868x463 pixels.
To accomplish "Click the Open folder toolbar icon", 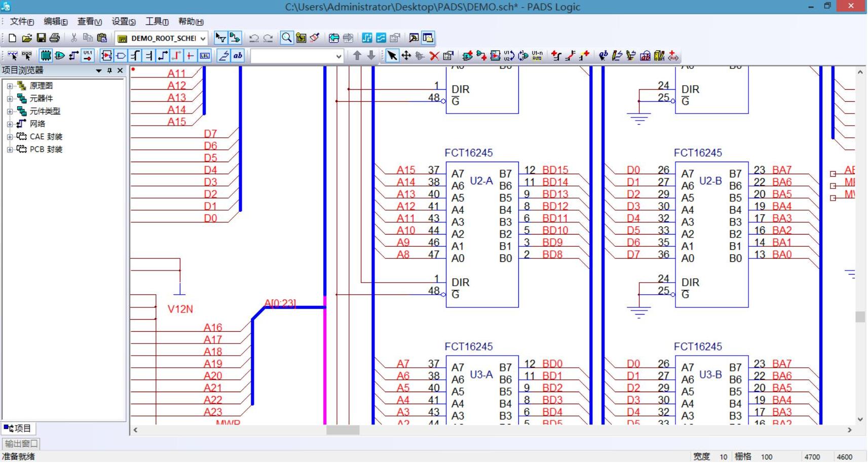I will click(27, 38).
